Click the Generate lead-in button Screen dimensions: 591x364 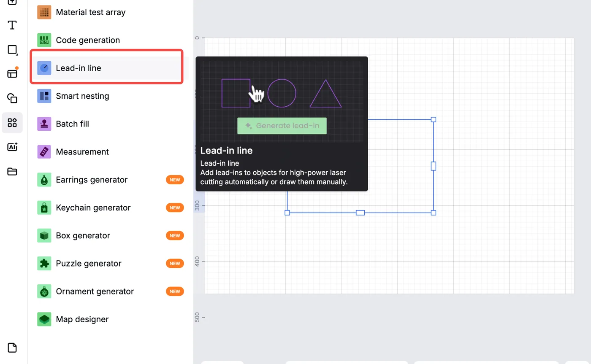tap(282, 126)
